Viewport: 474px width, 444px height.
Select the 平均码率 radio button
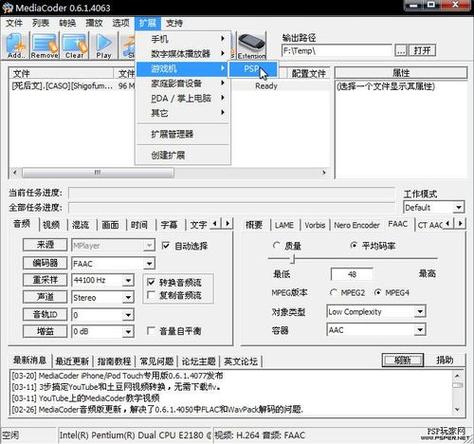(354, 246)
